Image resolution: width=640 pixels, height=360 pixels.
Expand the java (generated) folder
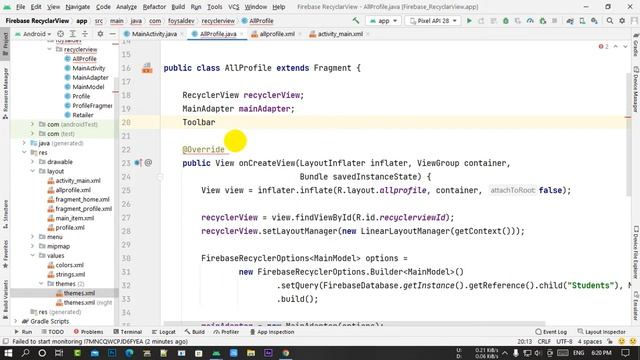coord(24,143)
